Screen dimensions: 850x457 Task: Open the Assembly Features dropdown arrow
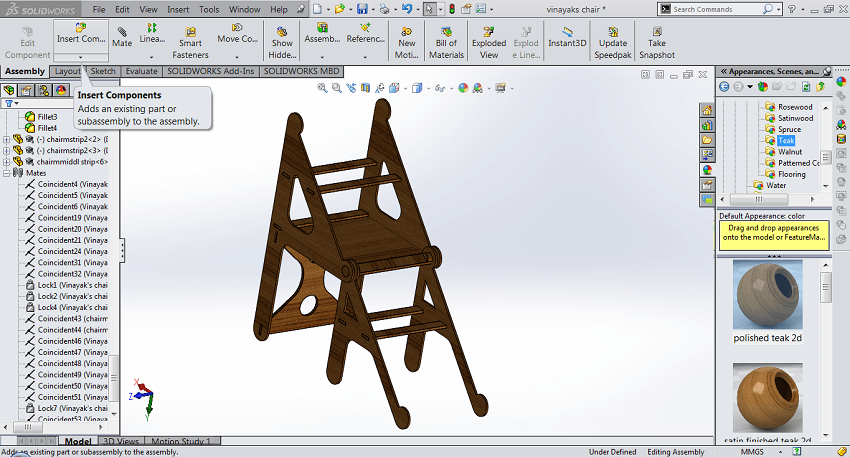[x=322, y=56]
